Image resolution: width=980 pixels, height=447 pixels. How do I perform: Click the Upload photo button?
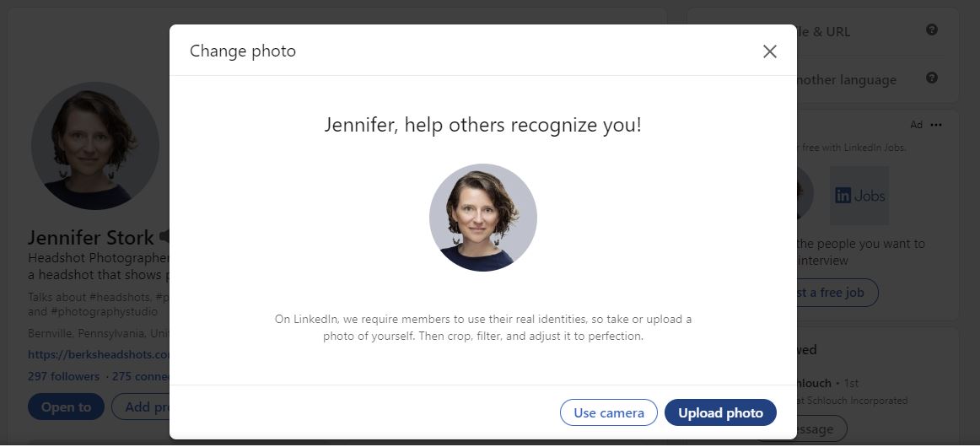click(720, 412)
